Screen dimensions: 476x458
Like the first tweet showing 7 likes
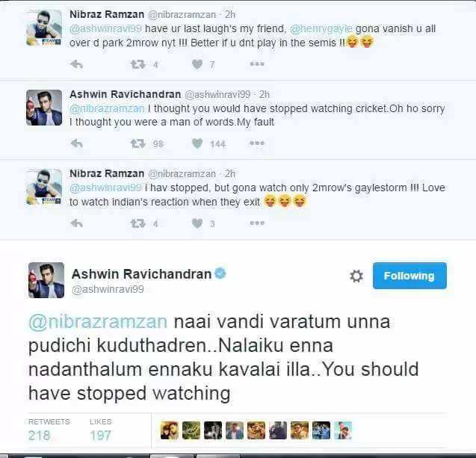[x=197, y=64]
